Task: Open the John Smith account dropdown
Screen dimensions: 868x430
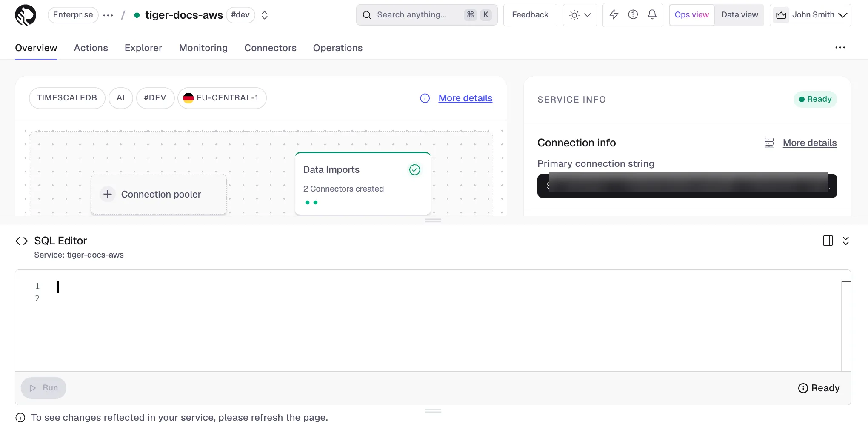Action: point(811,15)
